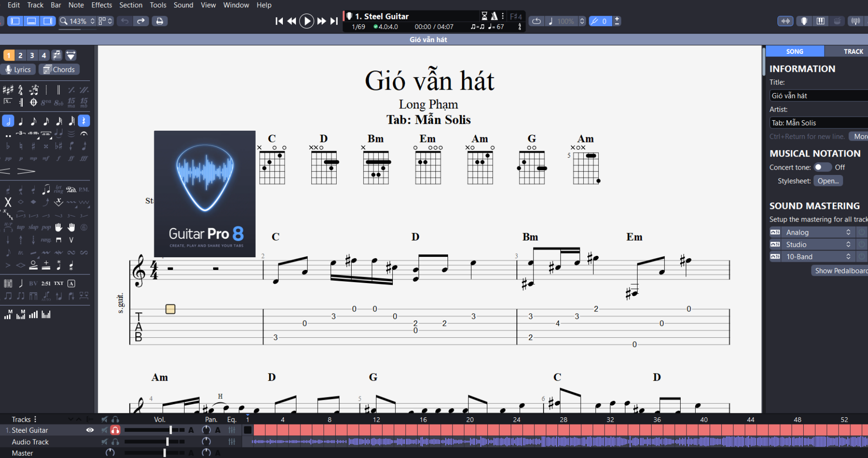The image size is (868, 458).
Task: Open the Tracks options menu
Action: [x=35, y=419]
